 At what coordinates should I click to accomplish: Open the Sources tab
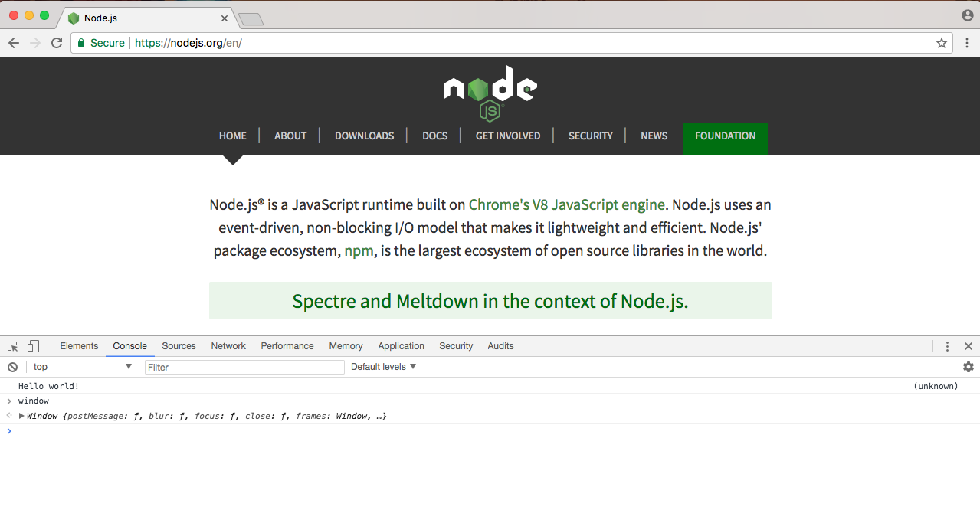pos(179,346)
